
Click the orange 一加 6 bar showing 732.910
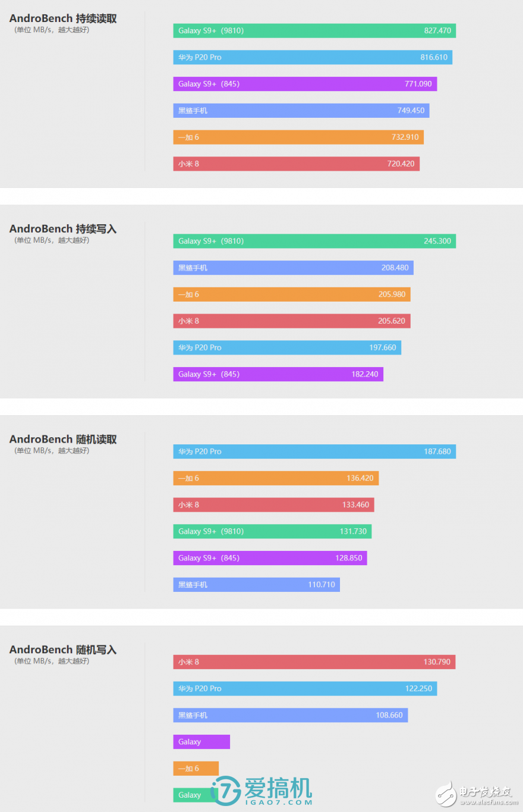(x=298, y=137)
